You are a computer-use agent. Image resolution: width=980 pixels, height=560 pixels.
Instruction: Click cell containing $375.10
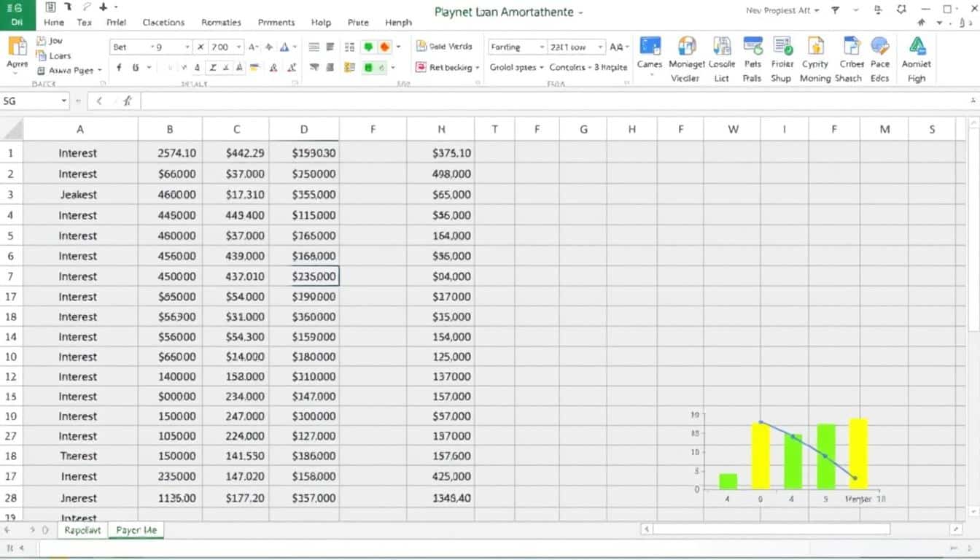pos(441,153)
